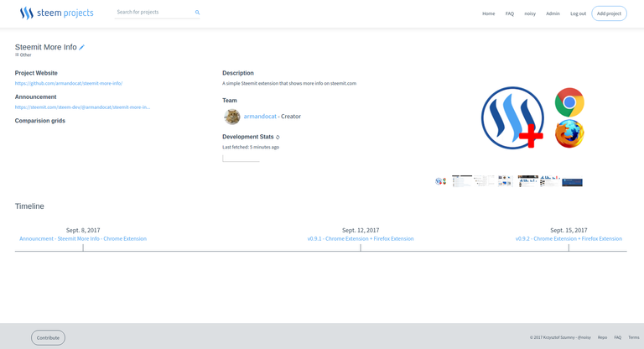Image resolution: width=644 pixels, height=349 pixels.
Task: Select the first logo thumbnail in gallery
Action: point(441,181)
